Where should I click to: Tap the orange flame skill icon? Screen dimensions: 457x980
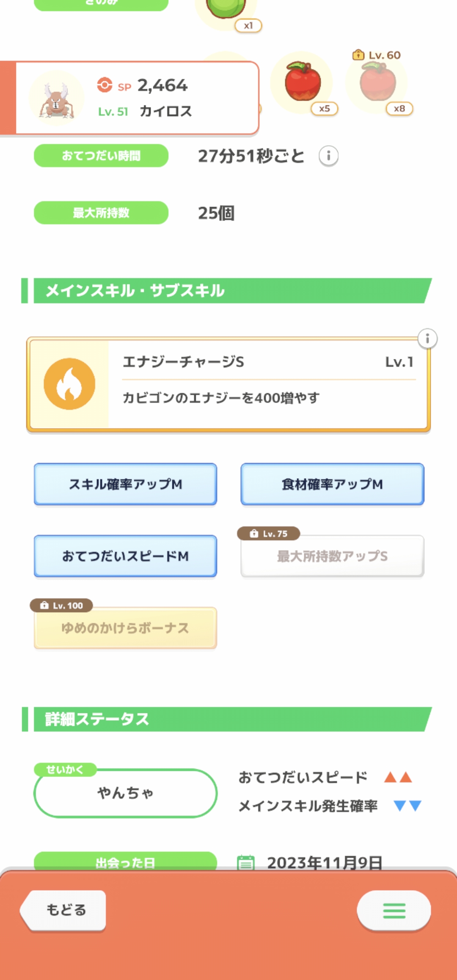pyautogui.click(x=69, y=384)
